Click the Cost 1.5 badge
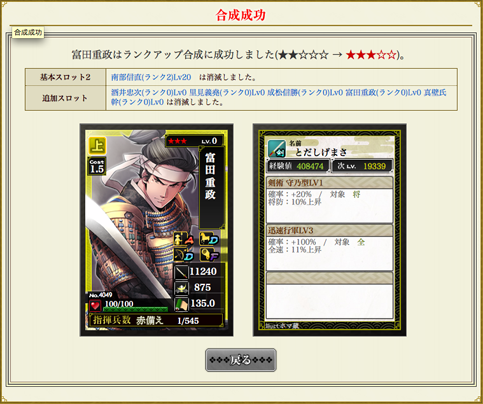The height and width of the screenshot is (404, 483). [x=97, y=166]
